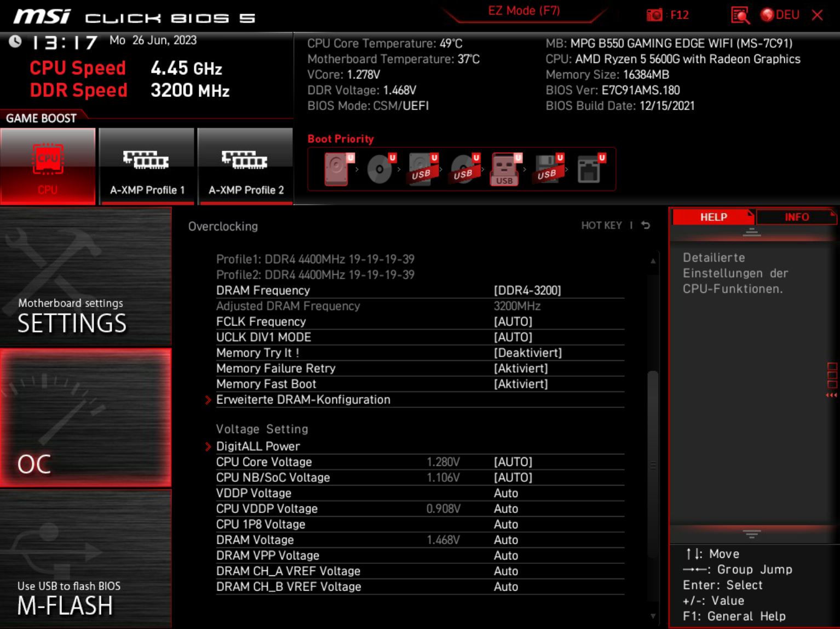The image size is (840, 629).
Task: Click the back arrow icon next to HOT KEY
Action: coord(646,225)
